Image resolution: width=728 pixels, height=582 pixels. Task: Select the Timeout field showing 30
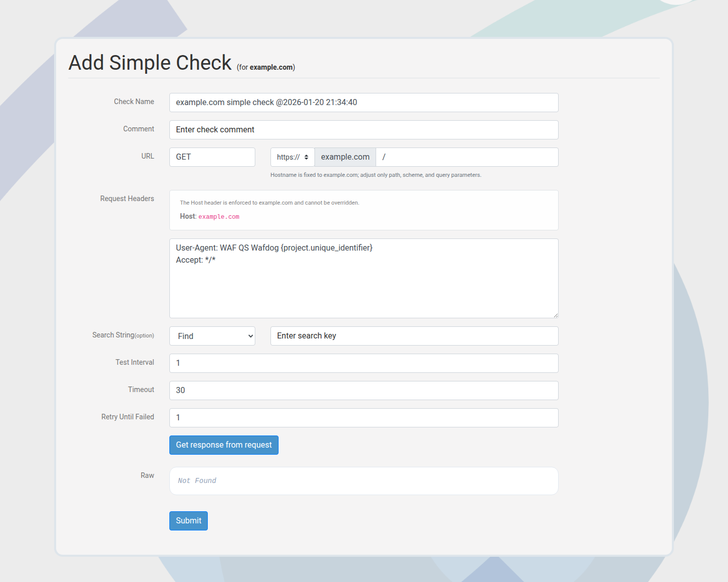tap(363, 390)
